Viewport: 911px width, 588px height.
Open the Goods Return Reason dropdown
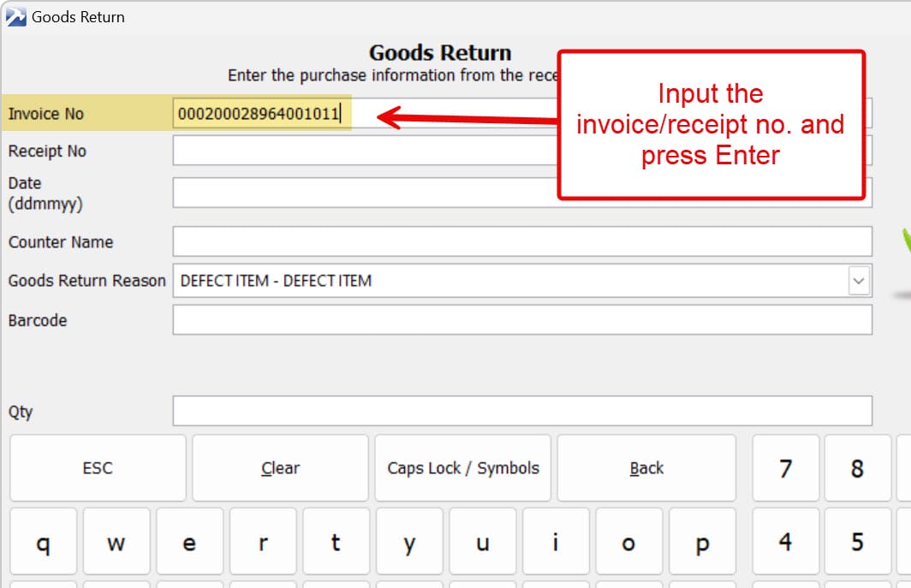point(858,281)
